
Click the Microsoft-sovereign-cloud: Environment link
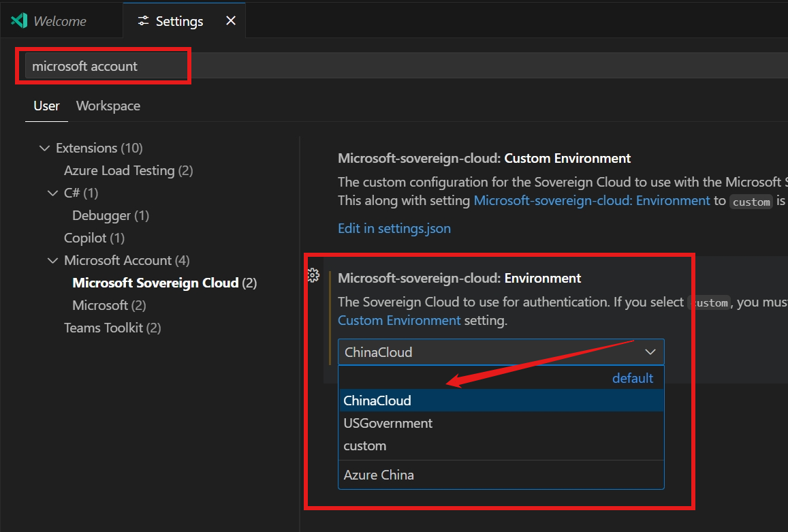(x=591, y=200)
